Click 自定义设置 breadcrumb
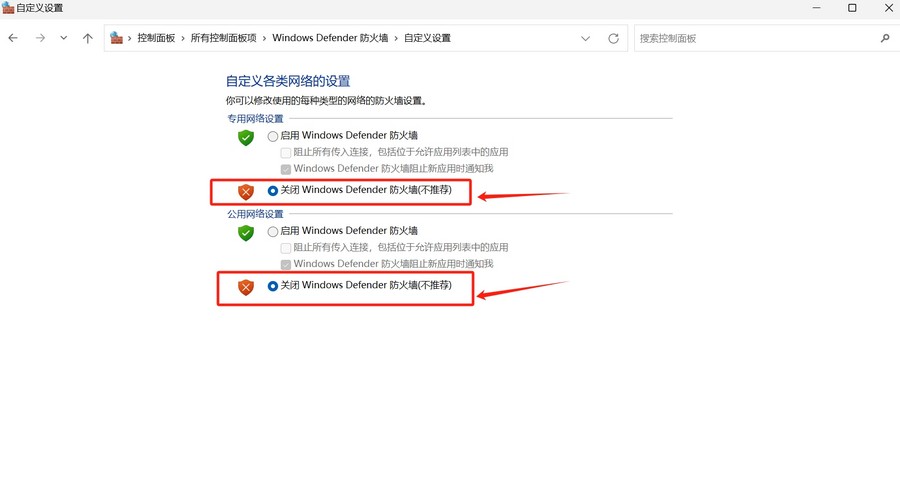Screen dimensions: 900x489 (x=428, y=38)
